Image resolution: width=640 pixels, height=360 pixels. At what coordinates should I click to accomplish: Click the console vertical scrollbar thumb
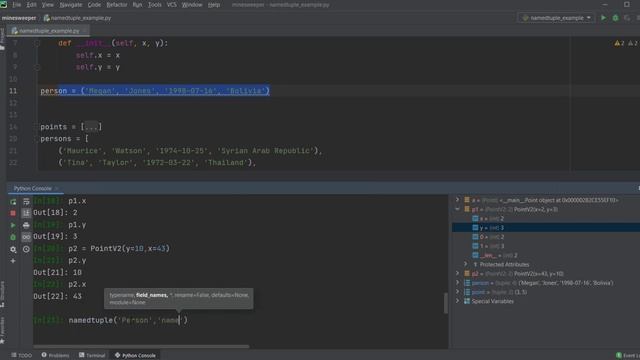tap(445, 303)
